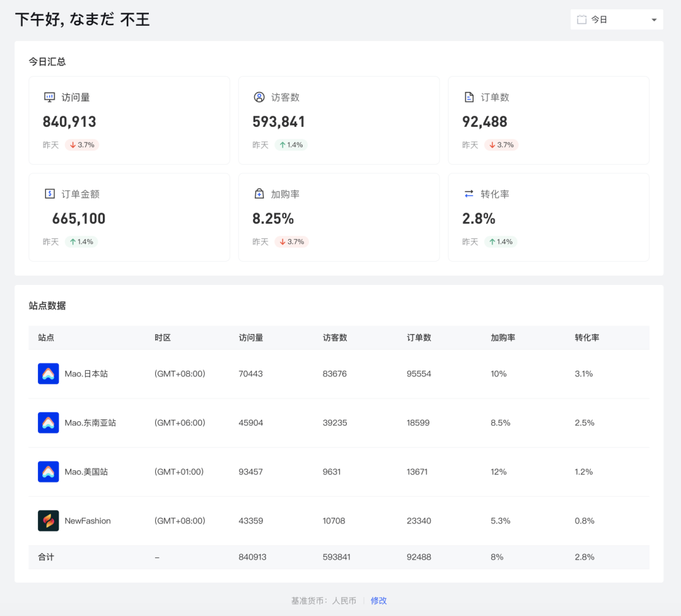Click the 访问量 column header
Viewport: 681px width, 616px height.
251,337
